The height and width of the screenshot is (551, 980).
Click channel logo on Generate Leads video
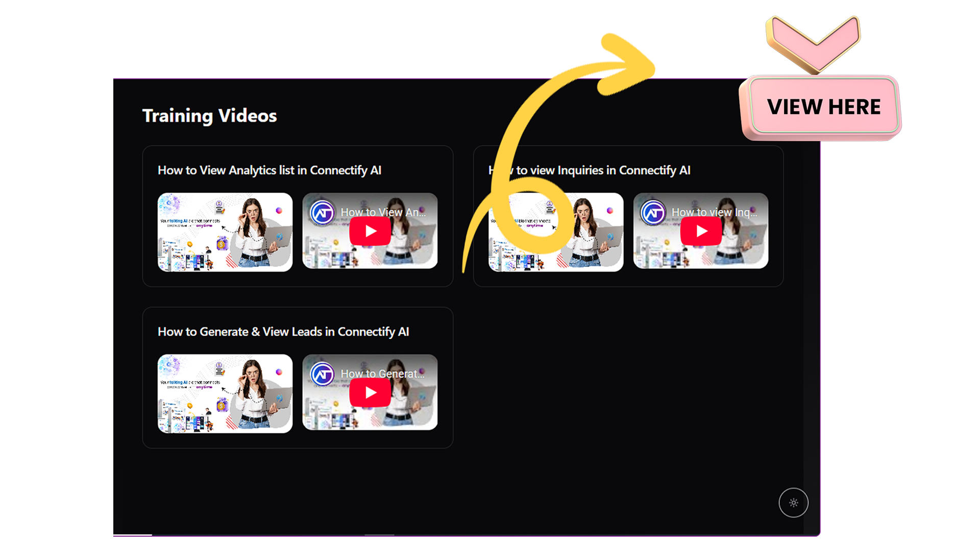323,374
